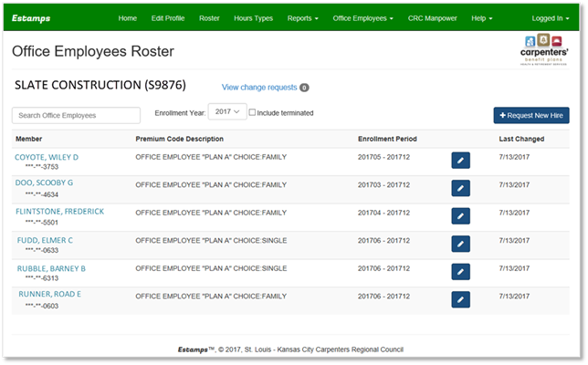Open the COYOTE, WILEY D member link
588x365 pixels.
(47, 157)
